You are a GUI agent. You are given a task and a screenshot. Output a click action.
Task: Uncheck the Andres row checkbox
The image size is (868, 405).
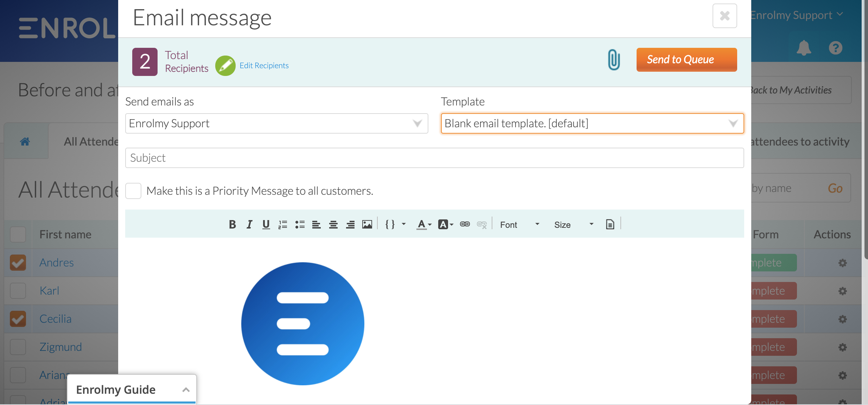pyautogui.click(x=18, y=263)
